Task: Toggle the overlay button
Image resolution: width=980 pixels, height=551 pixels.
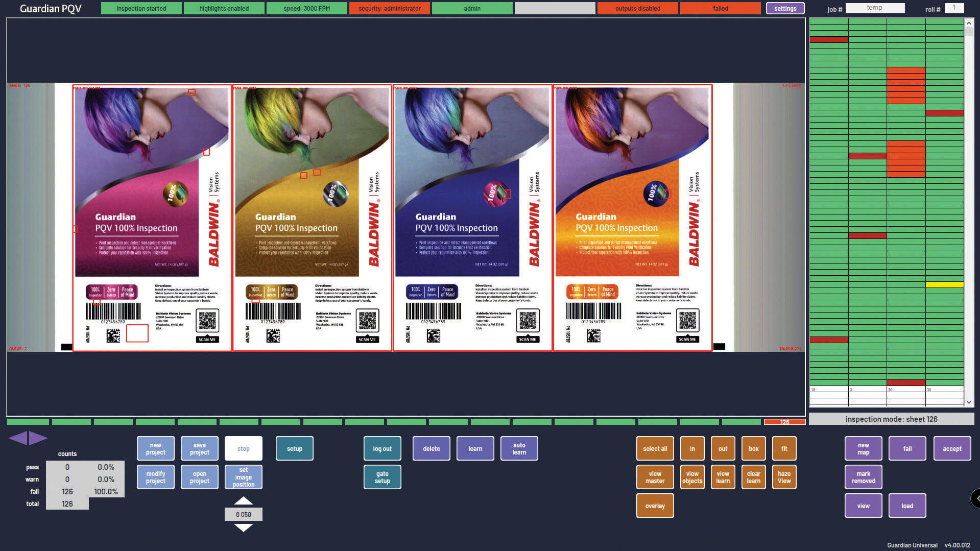Action: pyautogui.click(x=655, y=506)
